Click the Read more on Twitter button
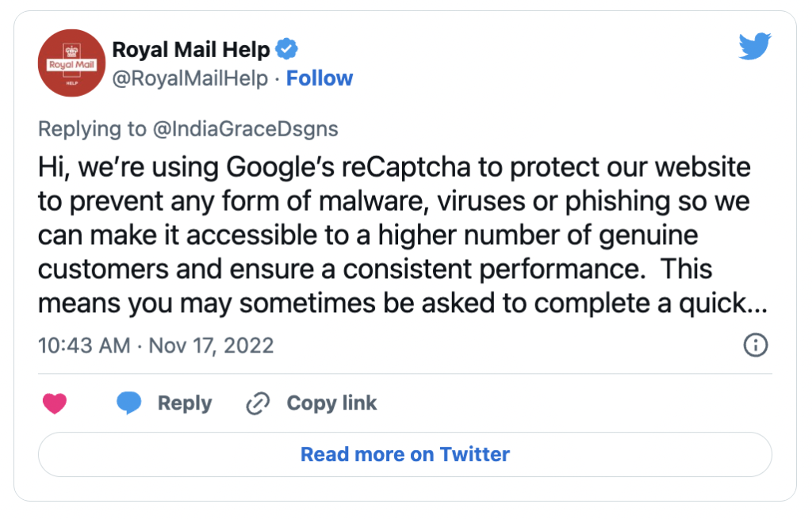Viewport: 812px width, 519px height. click(405, 454)
